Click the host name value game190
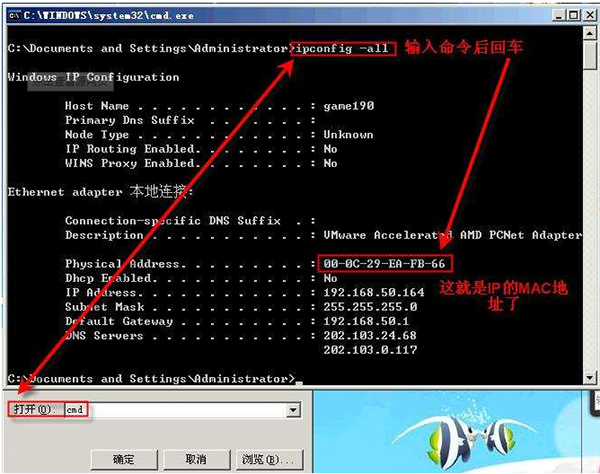 pyautogui.click(x=349, y=106)
